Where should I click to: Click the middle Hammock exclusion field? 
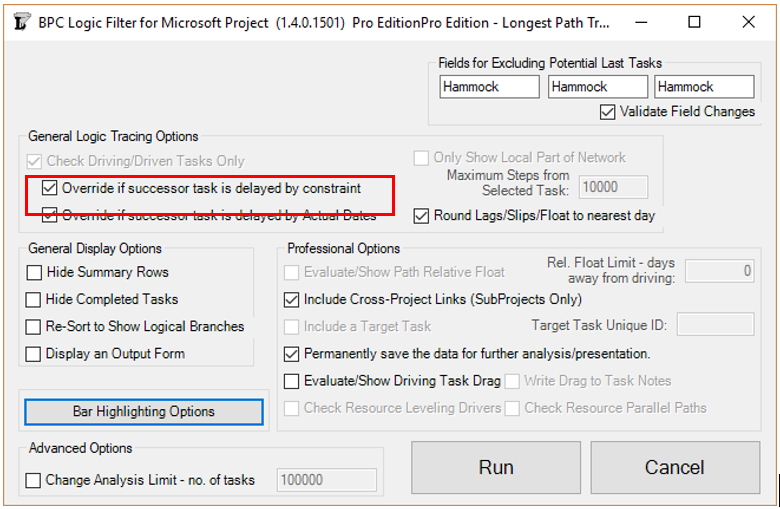coord(597,87)
